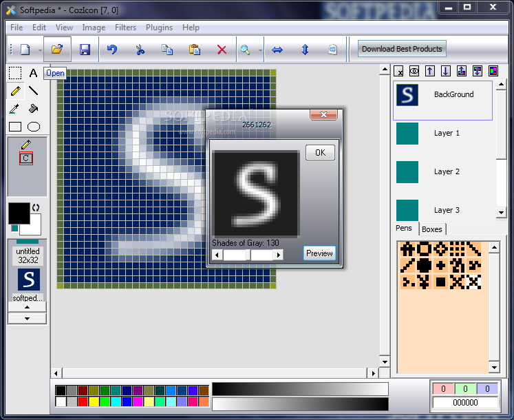Click the Cut scissors icon
This screenshot has width=514, height=420.
click(140, 50)
